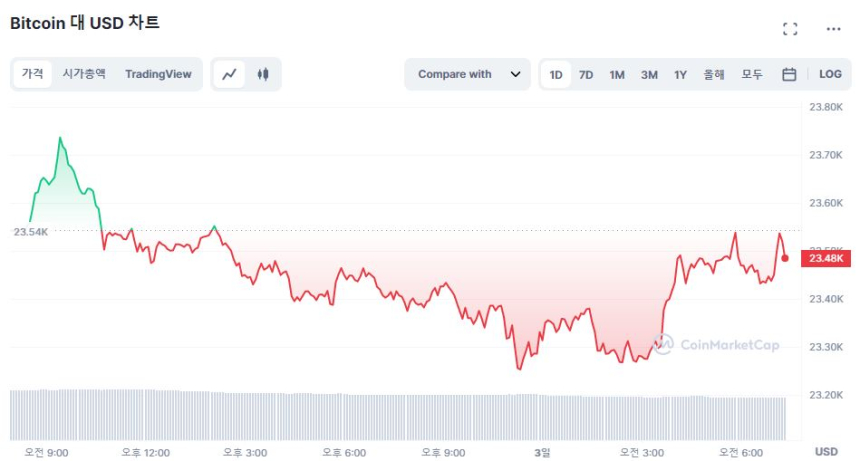This screenshot has width=860, height=461.
Task: Open the three-dot more options menu
Action: [x=833, y=29]
